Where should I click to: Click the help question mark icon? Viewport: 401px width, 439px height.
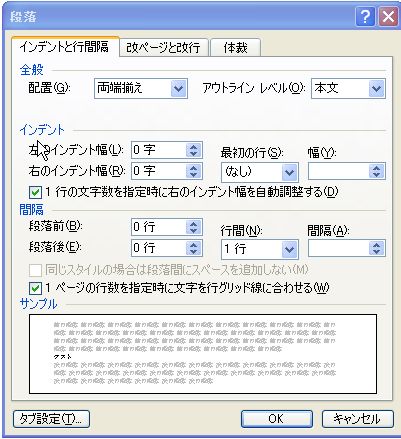tap(365, 16)
